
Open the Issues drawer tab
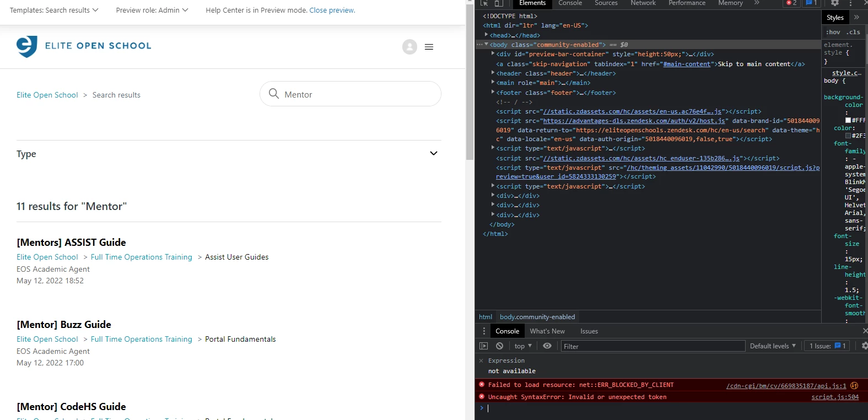[589, 331]
